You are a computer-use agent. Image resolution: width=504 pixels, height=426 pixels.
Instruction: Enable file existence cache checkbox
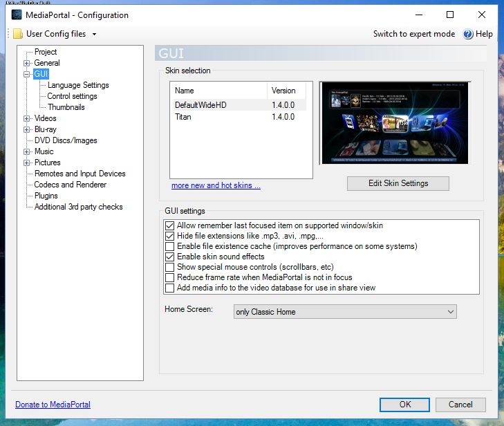pos(169,247)
